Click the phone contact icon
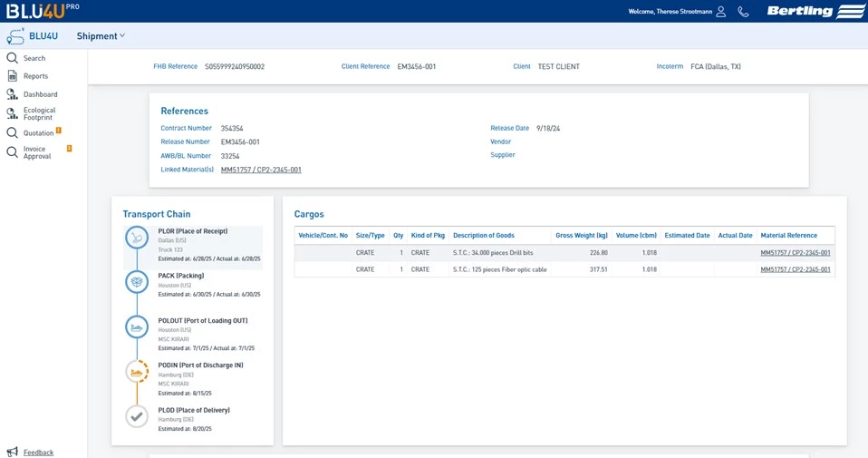Screen dimensions: 868x458 [743, 12]
